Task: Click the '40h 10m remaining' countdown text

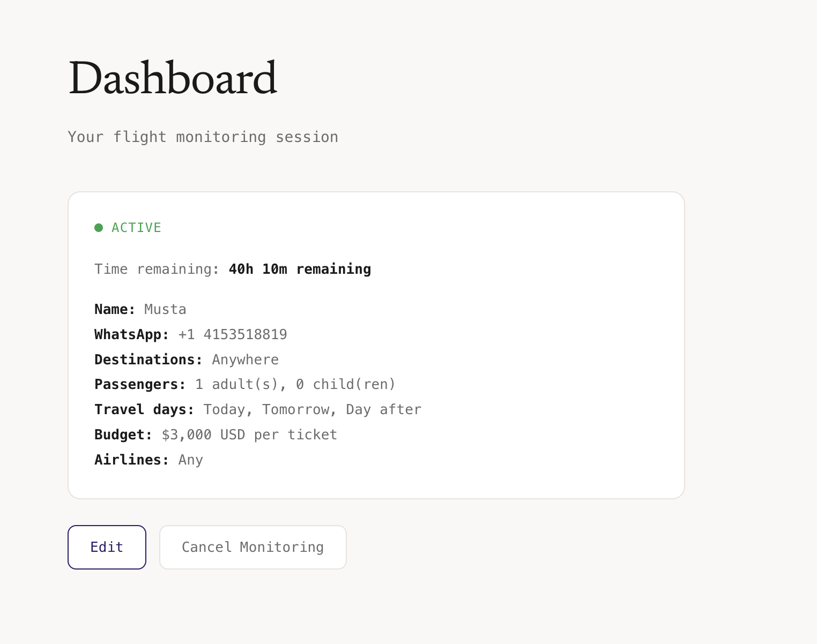Action: pyautogui.click(x=300, y=269)
